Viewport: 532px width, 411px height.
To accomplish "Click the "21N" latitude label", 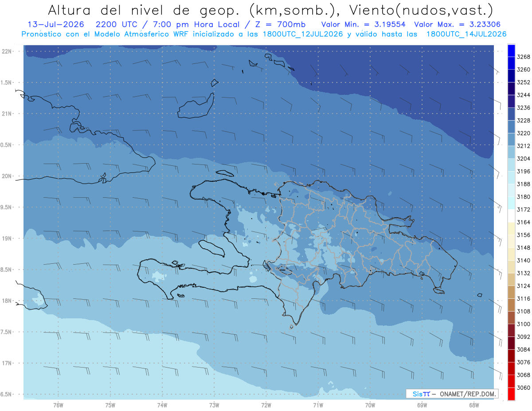I will 7,114.
